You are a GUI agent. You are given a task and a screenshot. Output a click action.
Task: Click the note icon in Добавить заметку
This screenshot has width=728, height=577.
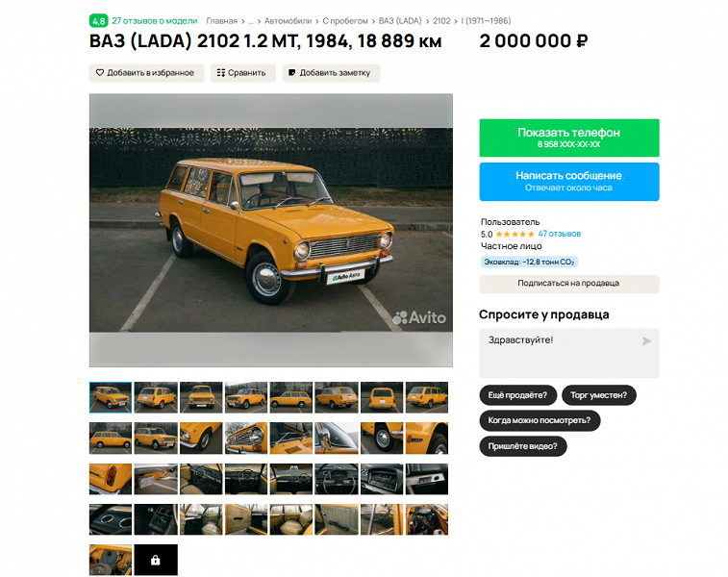(292, 73)
